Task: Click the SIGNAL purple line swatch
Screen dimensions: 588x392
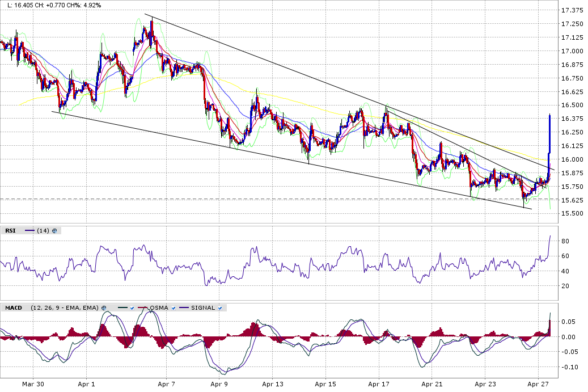Action: pos(184,308)
